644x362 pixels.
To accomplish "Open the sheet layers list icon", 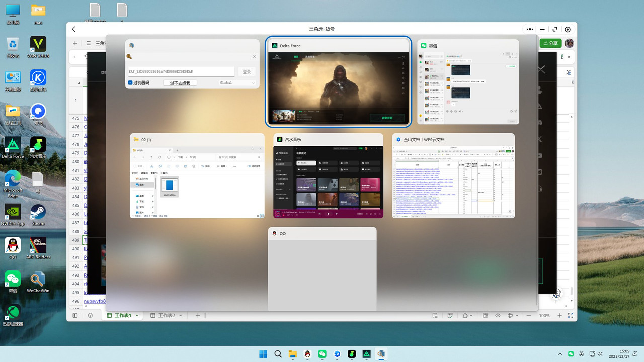I will tap(90, 315).
